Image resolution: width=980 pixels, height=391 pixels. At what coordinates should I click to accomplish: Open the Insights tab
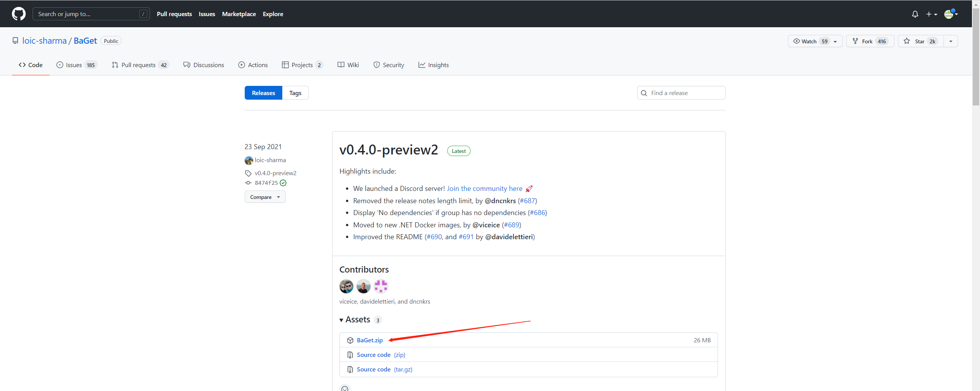[434, 65]
